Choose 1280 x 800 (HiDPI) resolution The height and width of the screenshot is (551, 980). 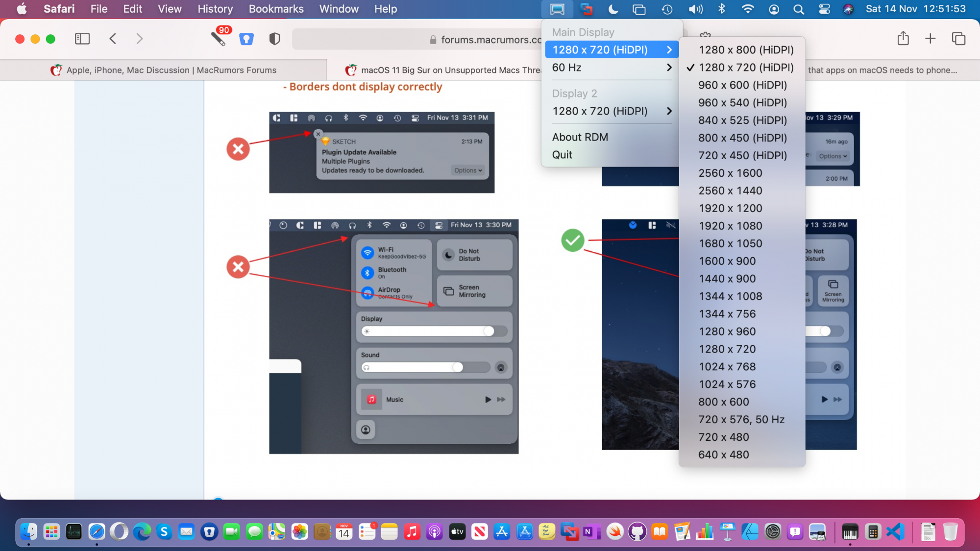tap(745, 50)
